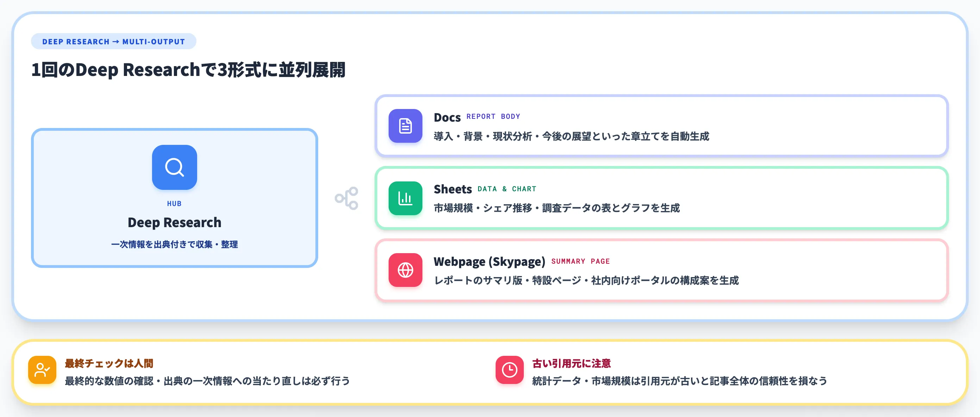This screenshot has width=980, height=417.
Task: Click the 最終チェックは人間 heading
Action: coord(109,364)
